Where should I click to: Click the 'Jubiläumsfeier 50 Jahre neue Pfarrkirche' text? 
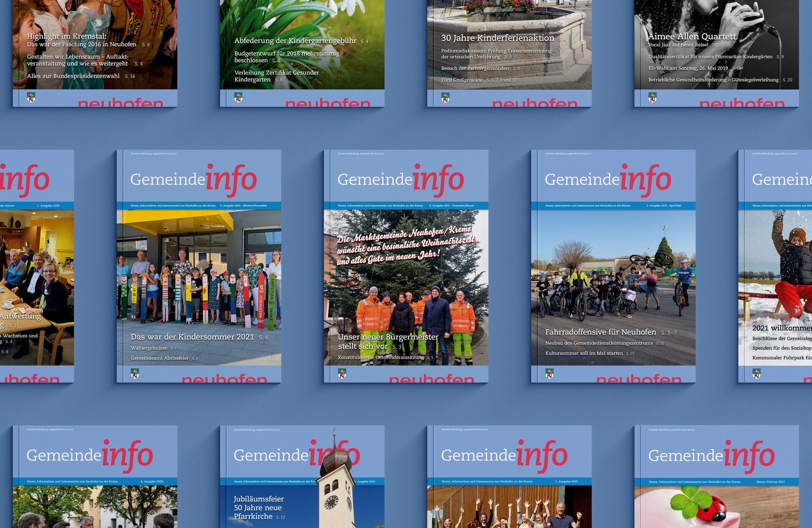[258, 508]
